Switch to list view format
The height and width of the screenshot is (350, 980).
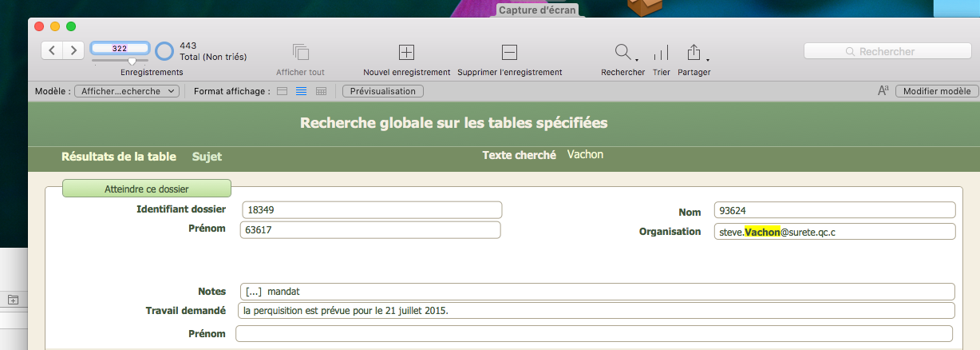(302, 91)
